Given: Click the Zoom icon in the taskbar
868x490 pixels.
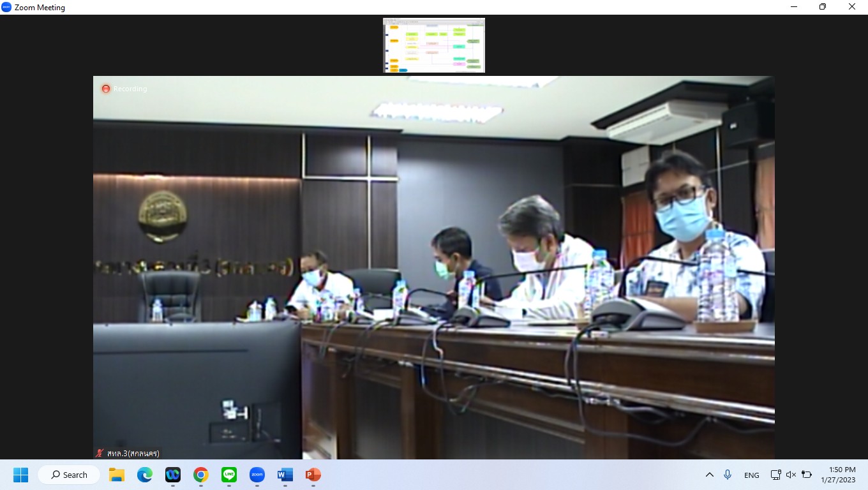Looking at the screenshot, I should (x=257, y=475).
